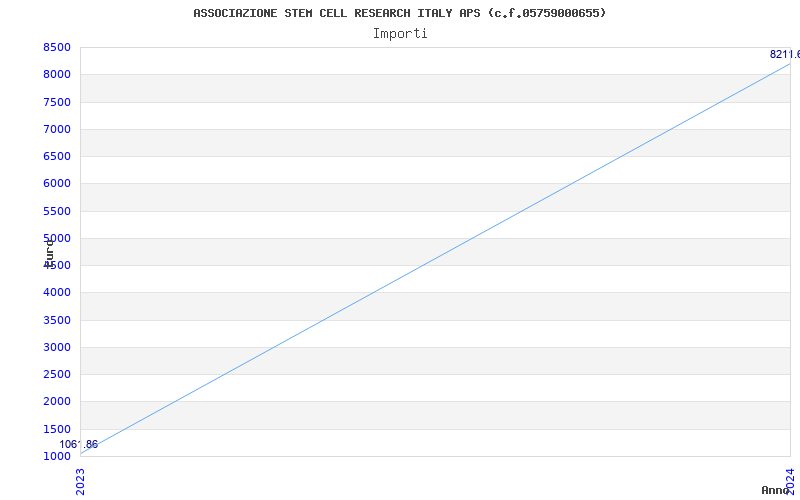800x500 pixels.
Task: Select the 2500 y-axis label
Action: point(57,374)
